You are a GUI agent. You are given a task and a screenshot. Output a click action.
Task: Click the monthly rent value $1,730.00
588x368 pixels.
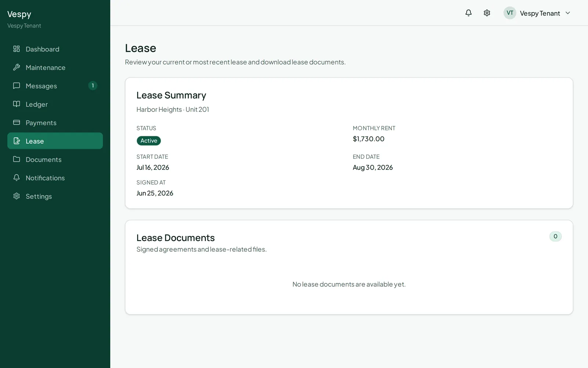click(369, 139)
